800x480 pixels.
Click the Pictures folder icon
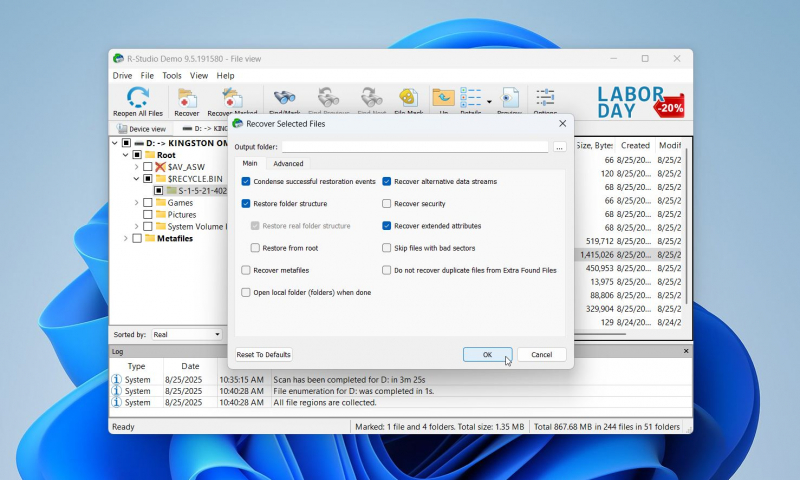coord(161,214)
